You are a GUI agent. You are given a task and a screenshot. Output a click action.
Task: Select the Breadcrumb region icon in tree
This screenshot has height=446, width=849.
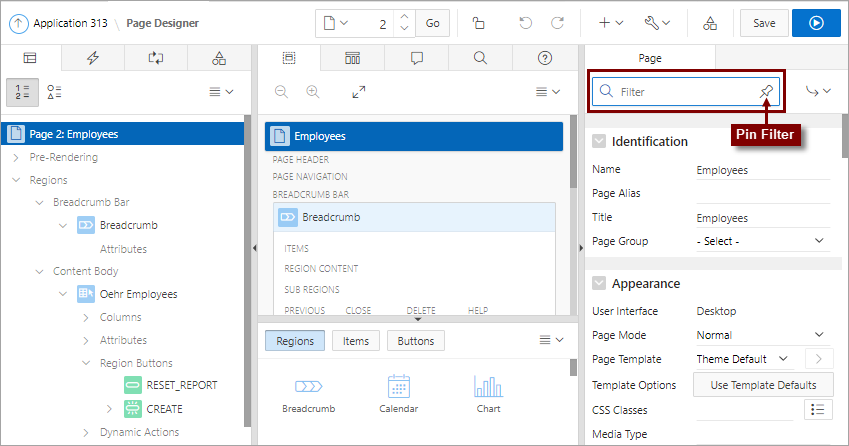coord(86,225)
